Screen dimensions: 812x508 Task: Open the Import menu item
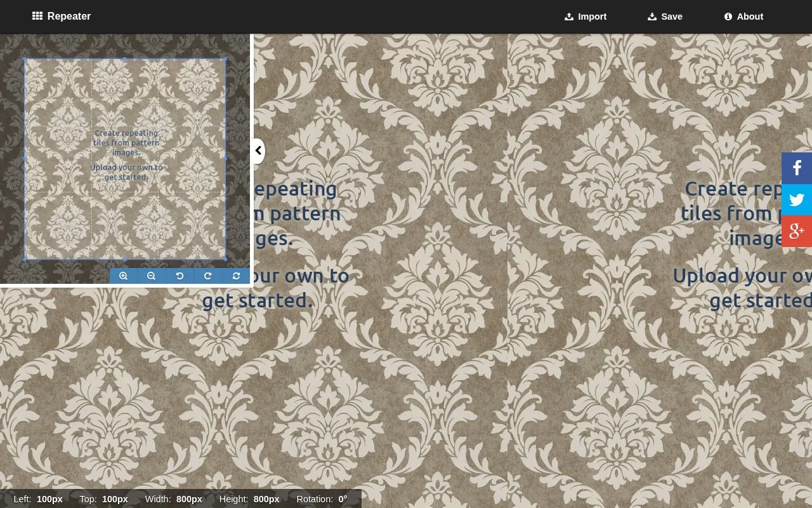coord(586,17)
